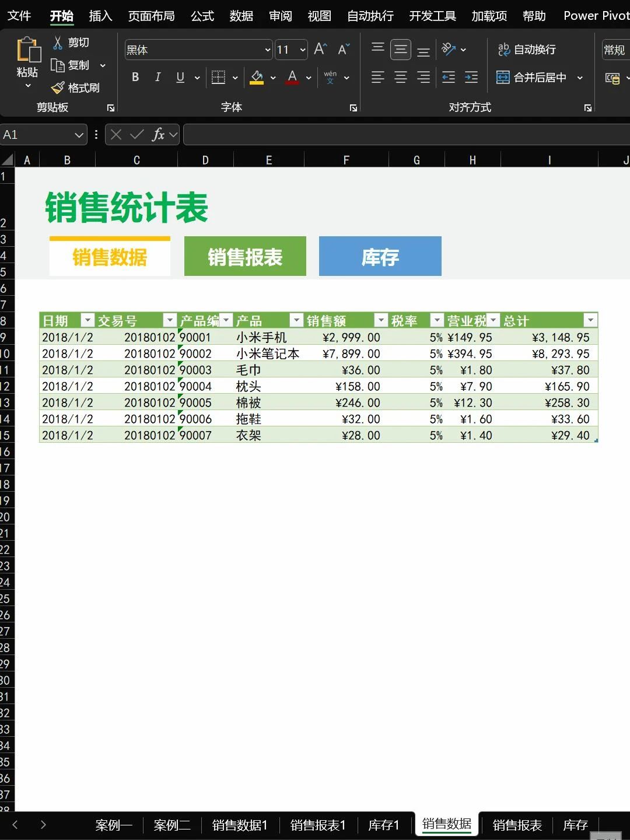Viewport: 630px width, 840px height.
Task: Increase font size with the A up icon
Action: pyautogui.click(x=320, y=49)
